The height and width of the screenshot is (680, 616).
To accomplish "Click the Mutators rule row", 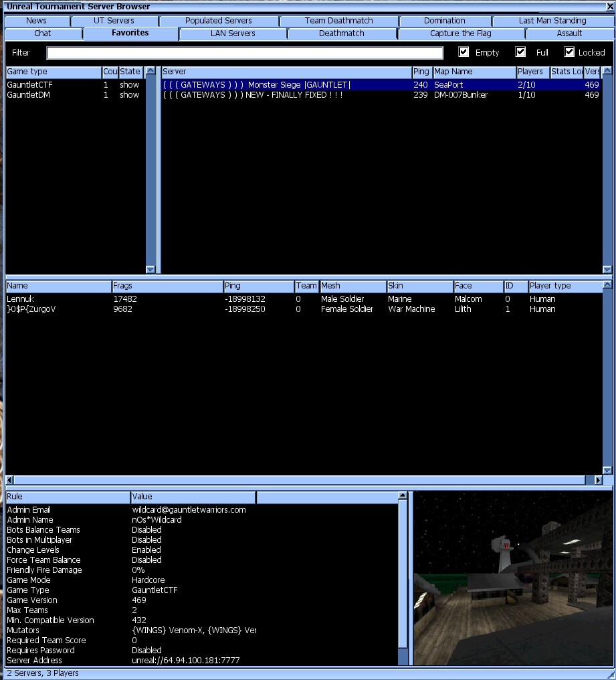I will coord(202,630).
